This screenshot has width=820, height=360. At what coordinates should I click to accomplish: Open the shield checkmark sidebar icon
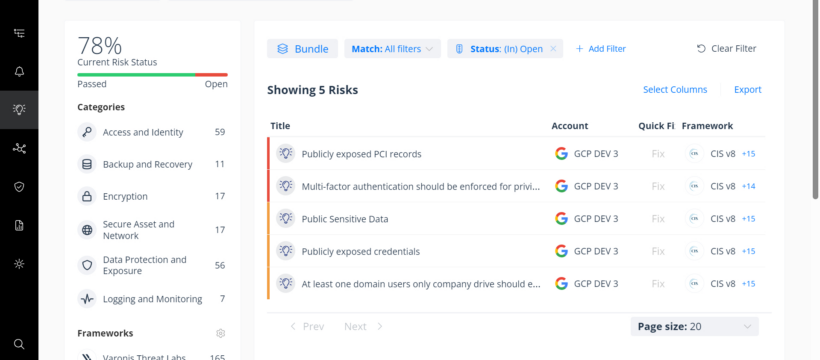(x=19, y=187)
